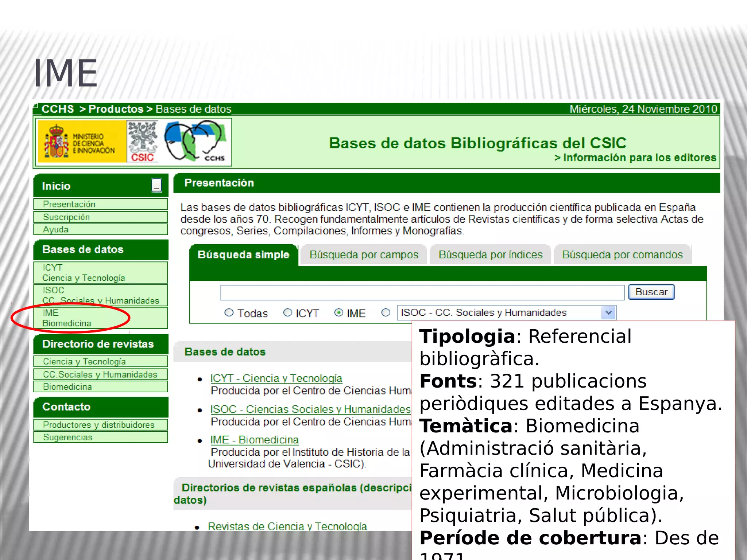Image resolution: width=747 pixels, height=560 pixels.
Task: Switch to Búsqueda por campos tab
Action: click(x=364, y=254)
